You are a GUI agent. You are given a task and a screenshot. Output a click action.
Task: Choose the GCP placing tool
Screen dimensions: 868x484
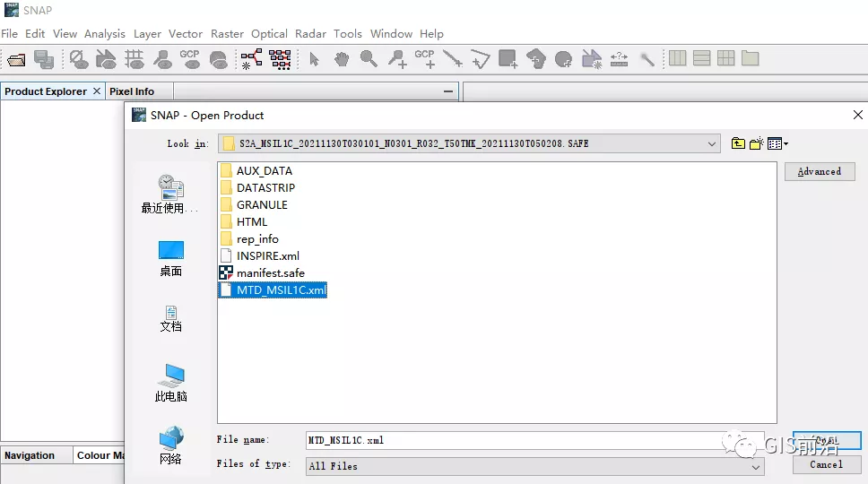[425, 59]
